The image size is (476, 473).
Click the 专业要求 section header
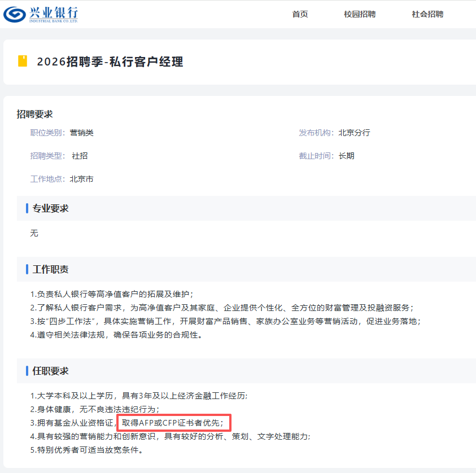[x=50, y=208]
